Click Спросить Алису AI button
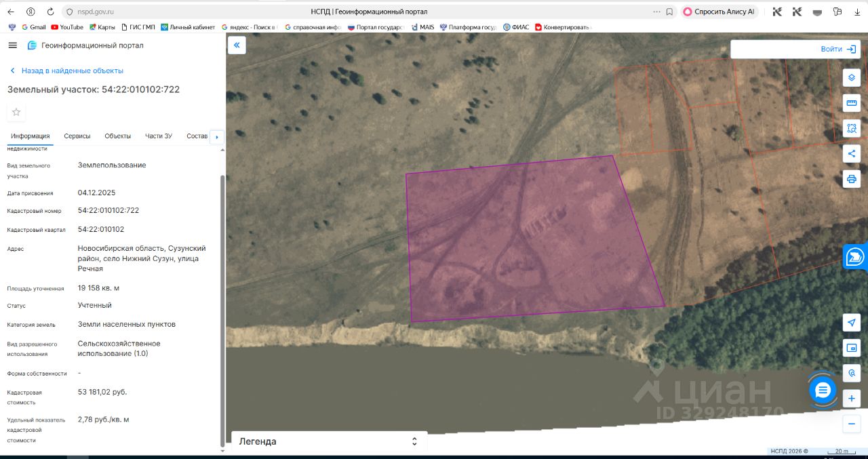The image size is (868, 459). tap(719, 12)
